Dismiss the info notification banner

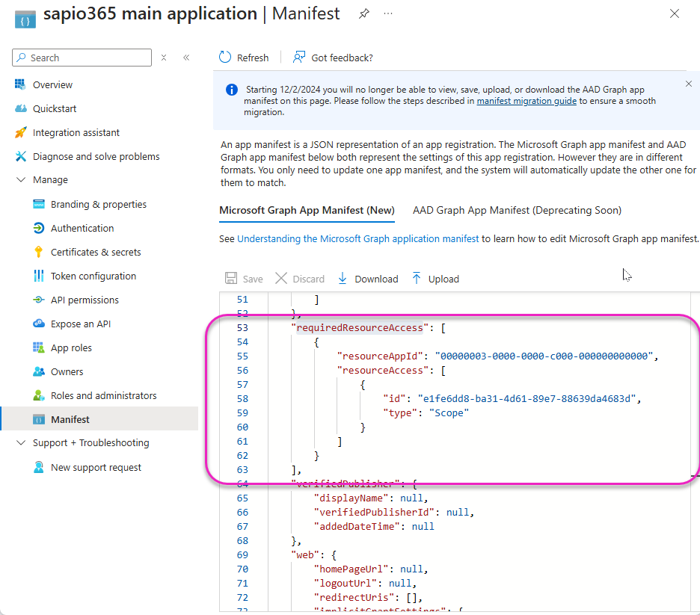coord(689,84)
